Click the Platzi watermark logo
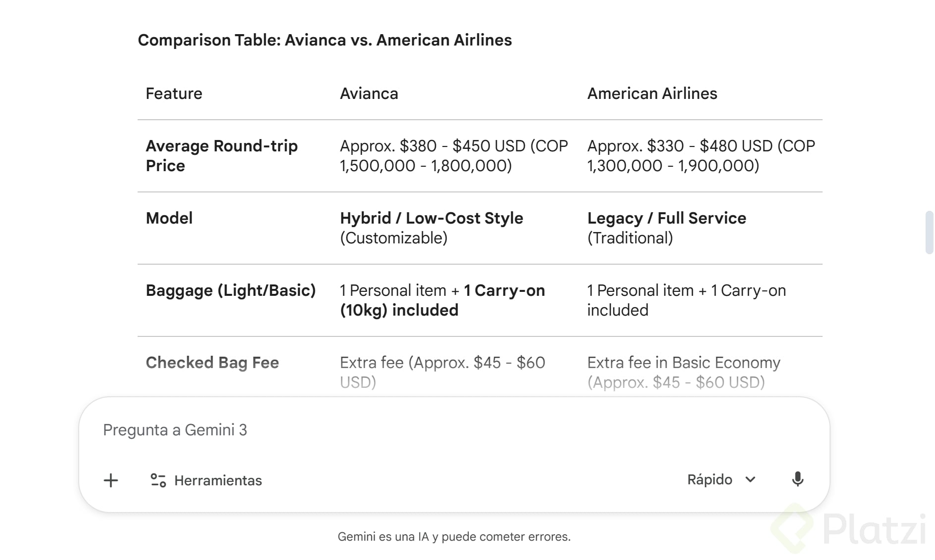The image size is (935, 560). (849, 529)
